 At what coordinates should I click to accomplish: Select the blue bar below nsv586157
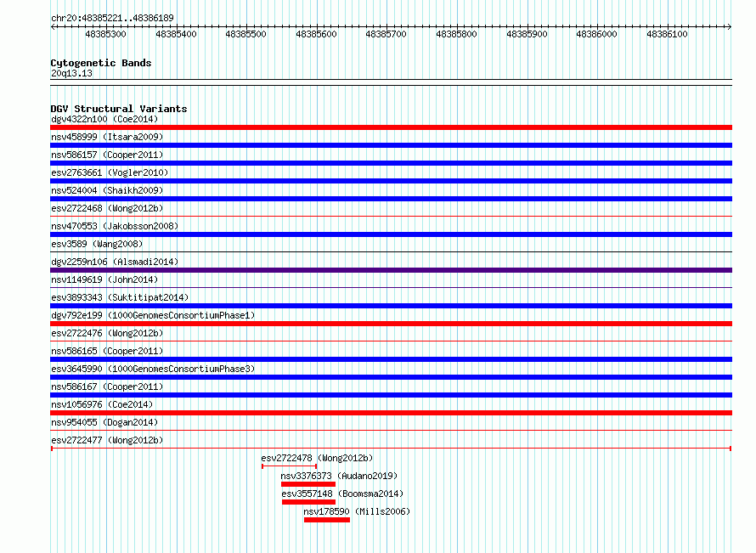pyautogui.click(x=391, y=163)
